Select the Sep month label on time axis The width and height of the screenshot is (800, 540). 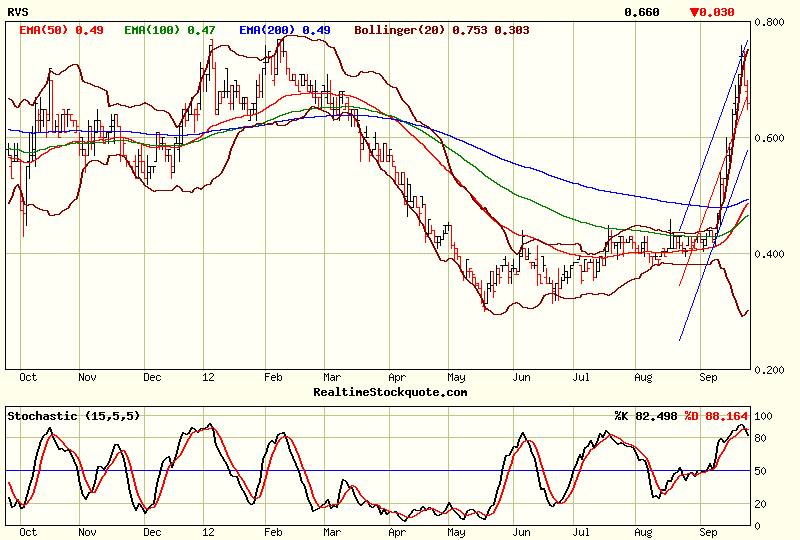tap(710, 378)
